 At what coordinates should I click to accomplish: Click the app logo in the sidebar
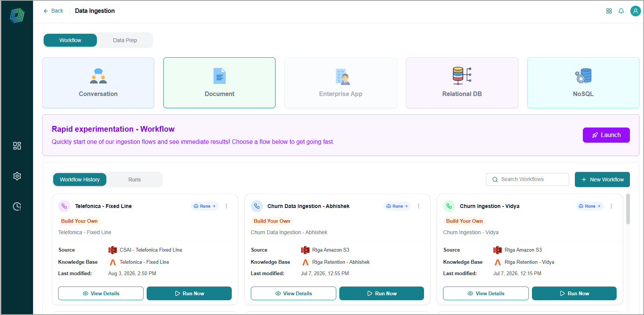click(x=17, y=15)
